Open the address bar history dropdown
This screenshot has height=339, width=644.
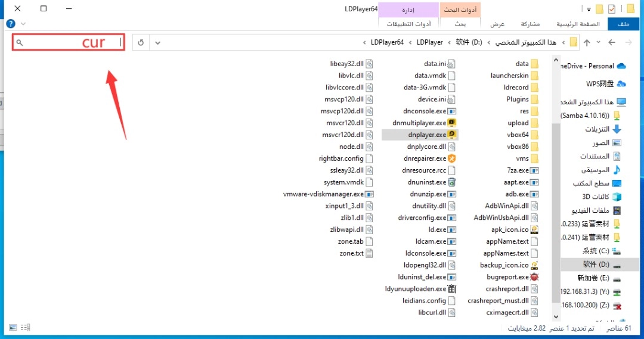point(157,43)
